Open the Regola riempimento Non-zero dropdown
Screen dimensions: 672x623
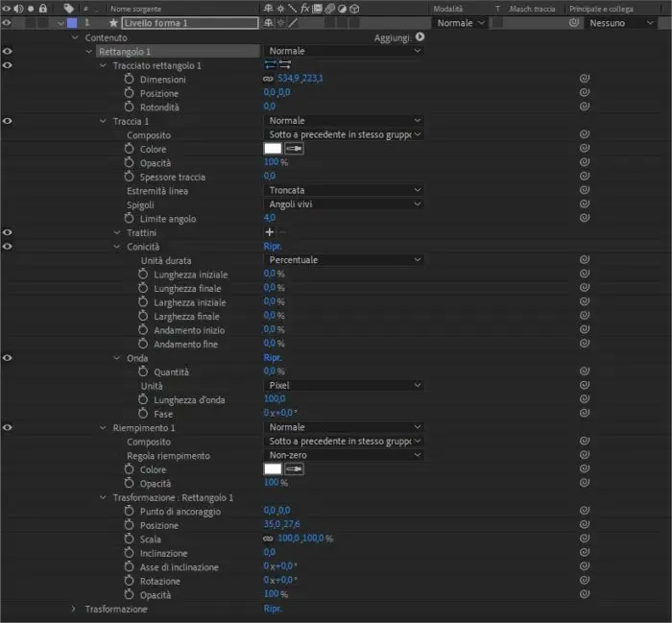[x=344, y=455]
